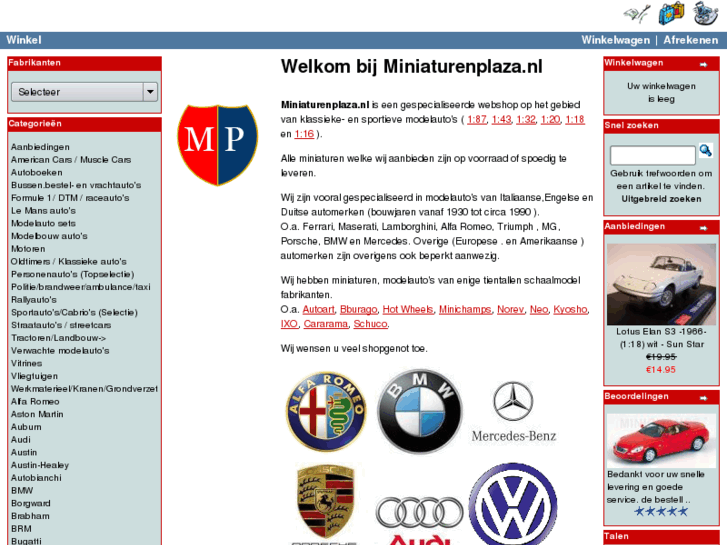Open the Motoren category
727x545 pixels.
click(x=28, y=249)
